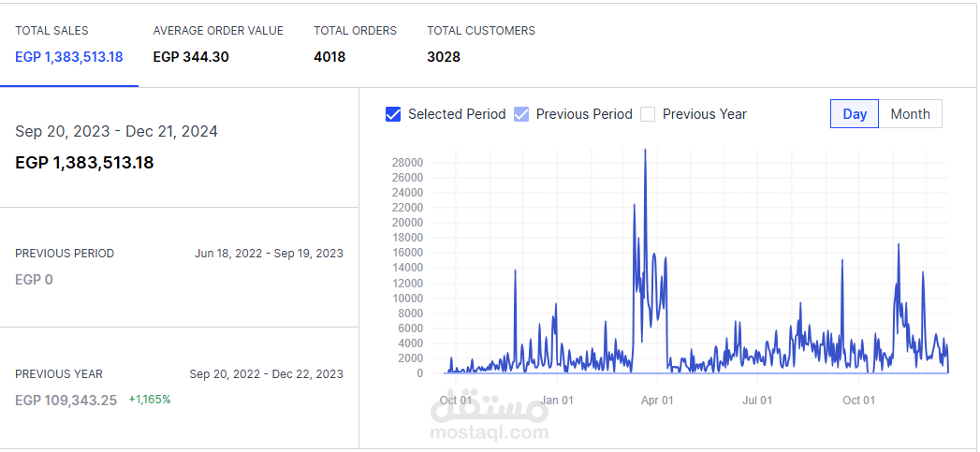Click the 28000 y-axis label
This screenshot has height=452, width=980.
pos(407,163)
